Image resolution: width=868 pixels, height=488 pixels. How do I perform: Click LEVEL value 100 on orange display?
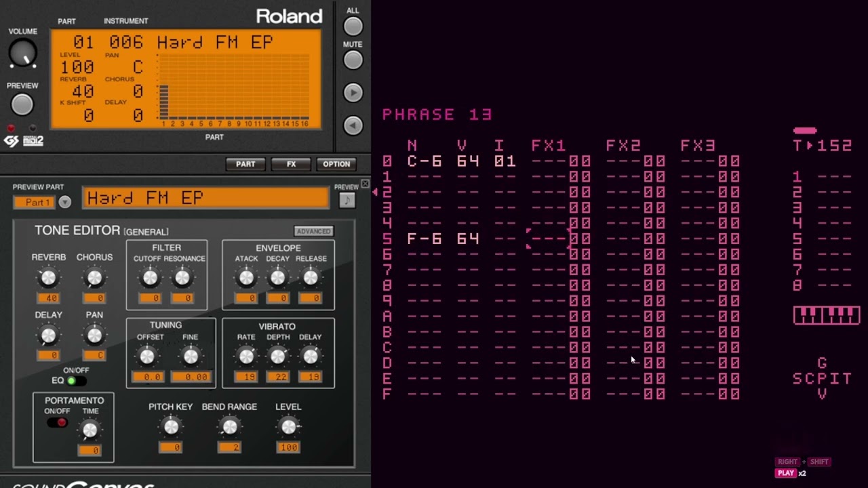[77, 67]
